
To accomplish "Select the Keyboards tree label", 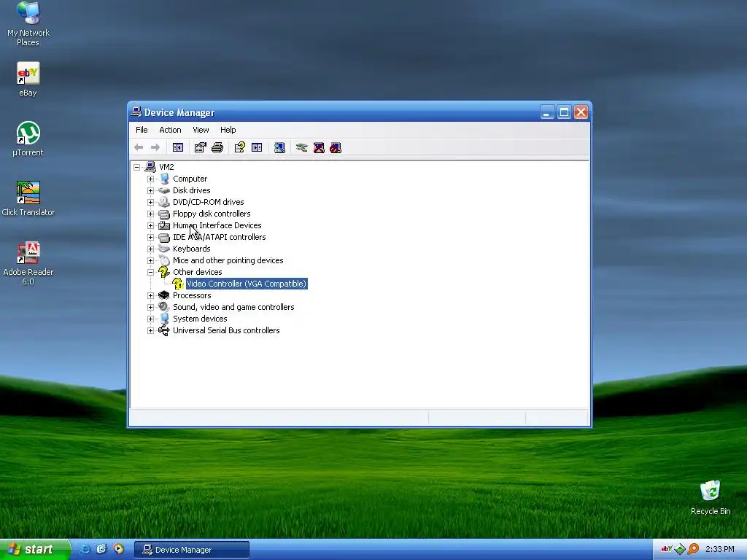I will [192, 249].
